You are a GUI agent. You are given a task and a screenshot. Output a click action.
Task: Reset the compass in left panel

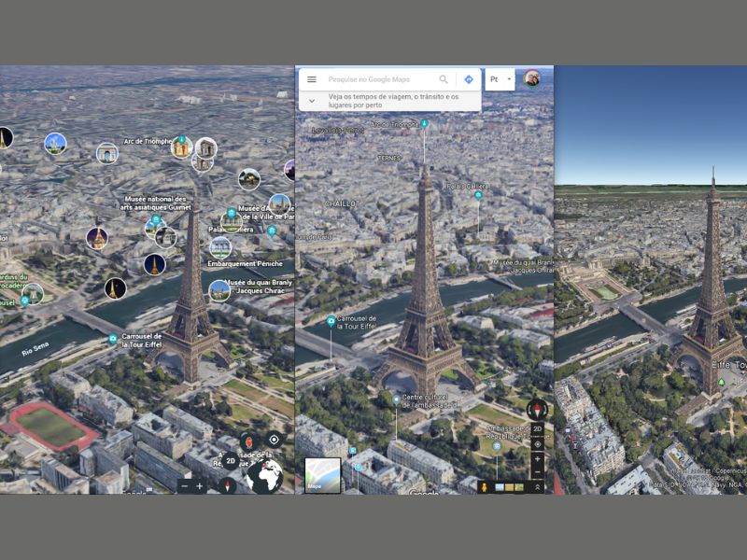[227, 485]
